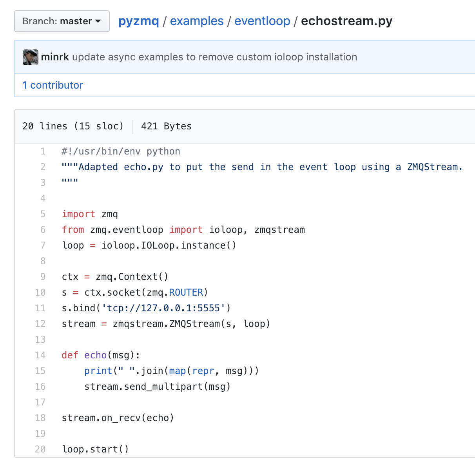Click the 'print' call on line 15

click(98, 371)
